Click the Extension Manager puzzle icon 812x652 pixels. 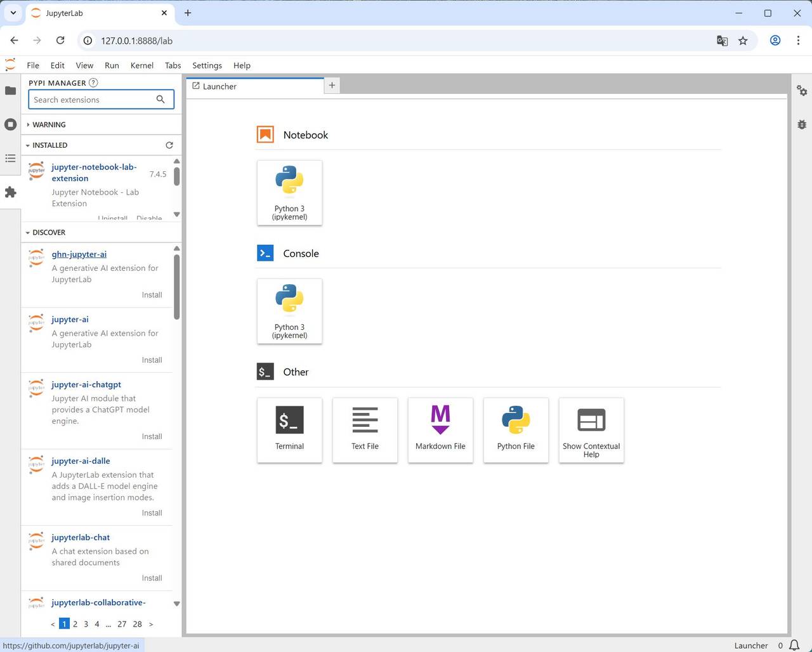[x=10, y=192]
